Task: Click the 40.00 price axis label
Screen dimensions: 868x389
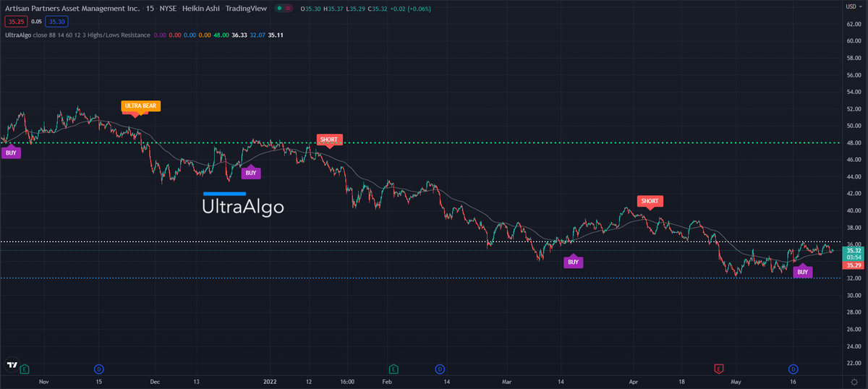Action: point(853,211)
